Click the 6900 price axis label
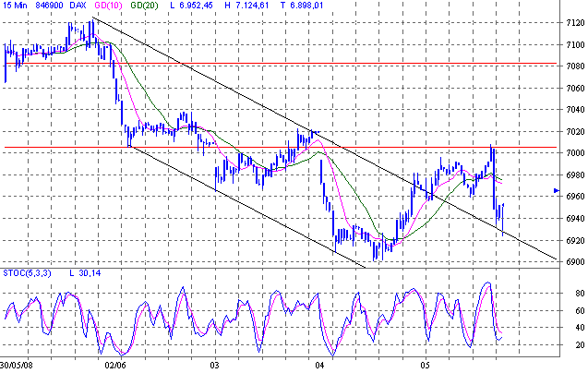The width and height of the screenshot is (588, 373). point(576,262)
